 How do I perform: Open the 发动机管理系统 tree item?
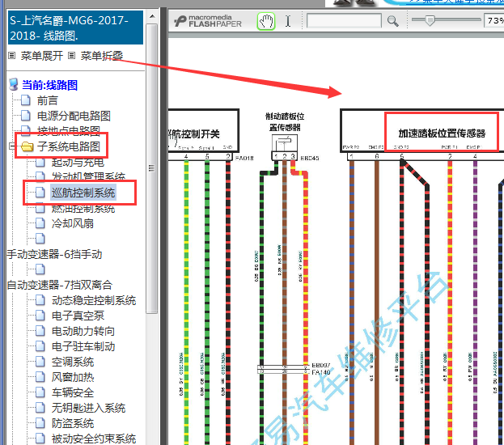88,176
